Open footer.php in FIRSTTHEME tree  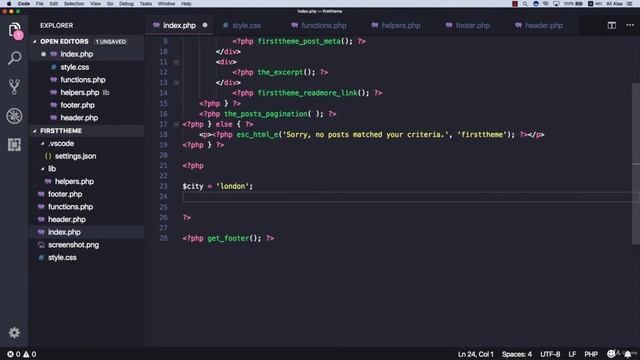click(x=87, y=194)
